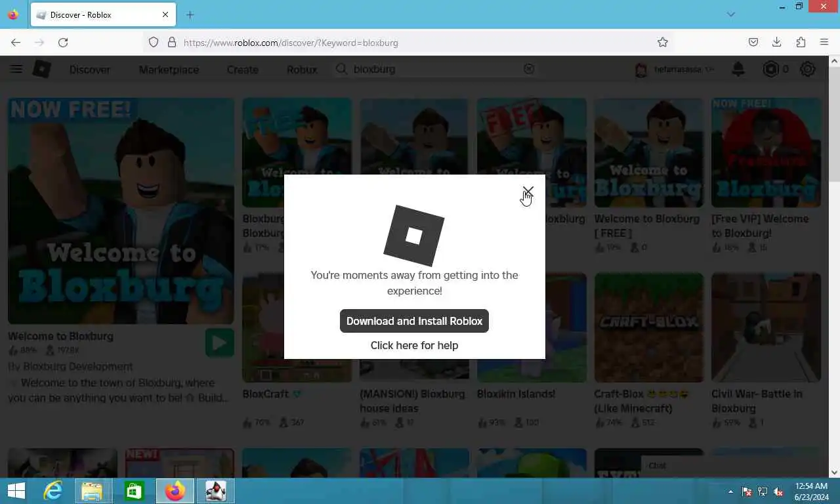Bookmark this page with the star icon
This screenshot has height=504, width=840.
(x=663, y=43)
